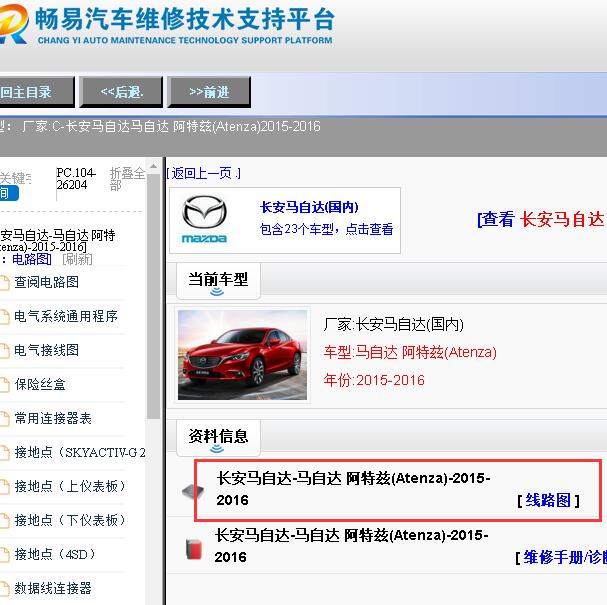This screenshot has height=605, width=607.
Task: Open 电气接线图 tree item
Action: tap(46, 350)
